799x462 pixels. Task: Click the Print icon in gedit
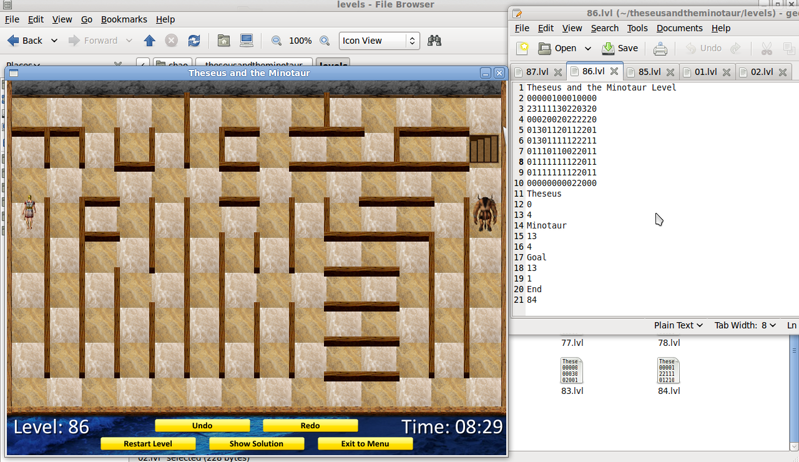coord(660,48)
